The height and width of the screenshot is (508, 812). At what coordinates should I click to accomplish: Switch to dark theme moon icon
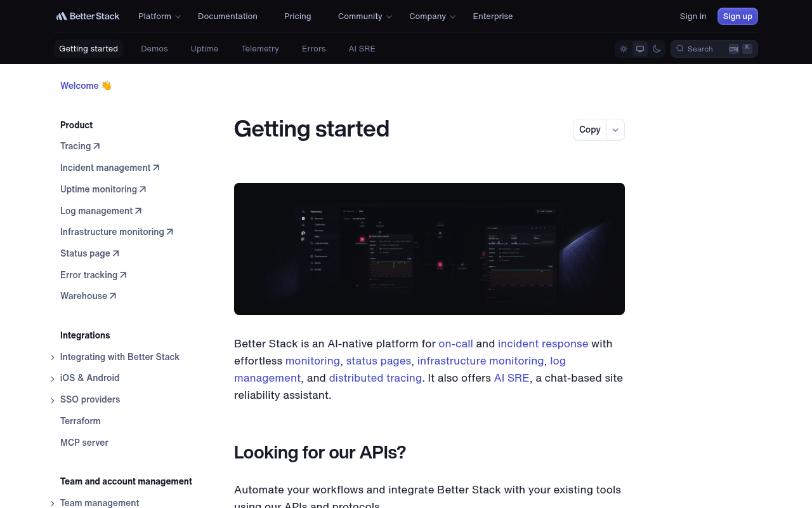click(657, 49)
